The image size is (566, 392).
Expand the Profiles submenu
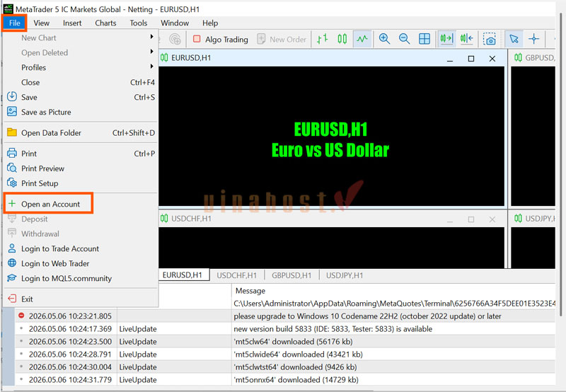[x=81, y=67]
